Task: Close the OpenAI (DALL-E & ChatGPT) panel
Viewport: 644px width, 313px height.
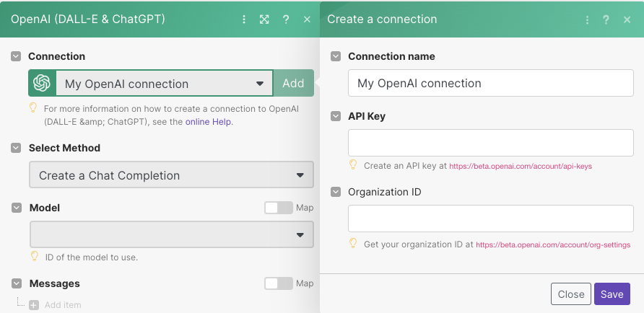Action: [307, 19]
